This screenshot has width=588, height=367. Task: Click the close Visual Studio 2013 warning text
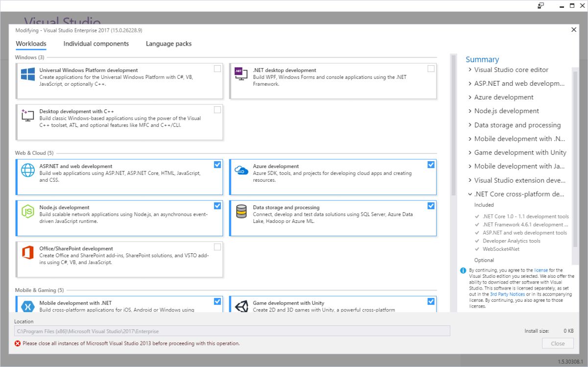pos(131,343)
